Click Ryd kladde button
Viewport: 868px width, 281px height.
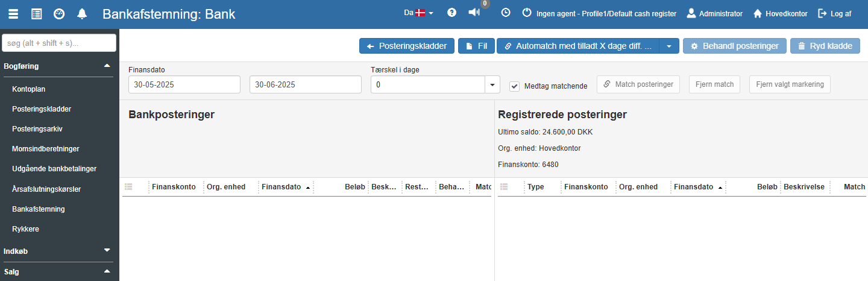coord(825,46)
